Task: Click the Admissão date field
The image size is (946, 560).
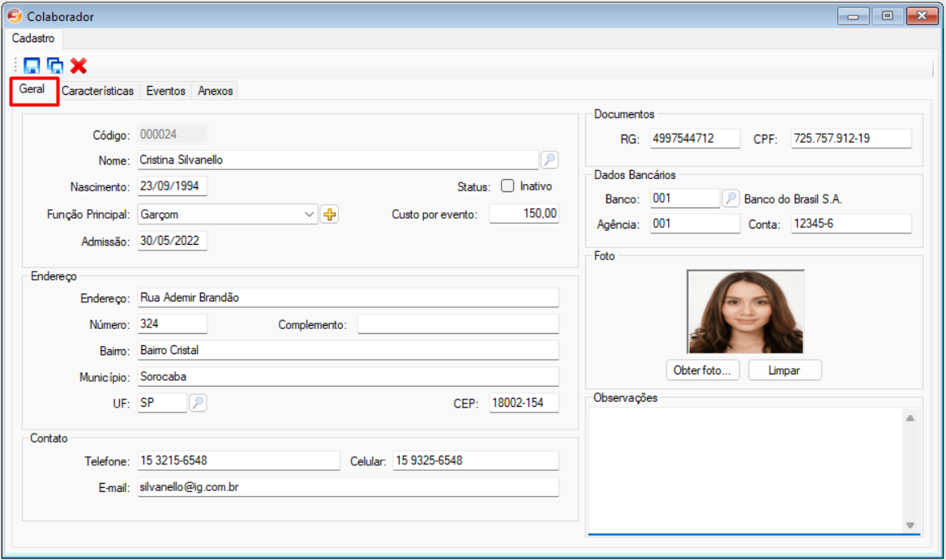Action: pyautogui.click(x=172, y=241)
